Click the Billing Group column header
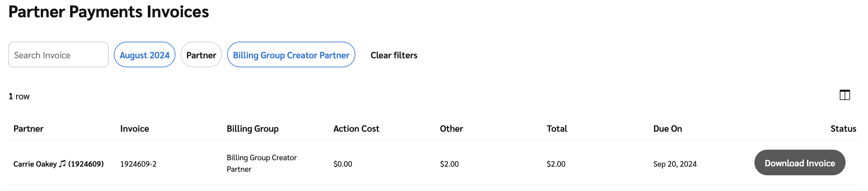This screenshot has height=191, width=868. (x=252, y=129)
